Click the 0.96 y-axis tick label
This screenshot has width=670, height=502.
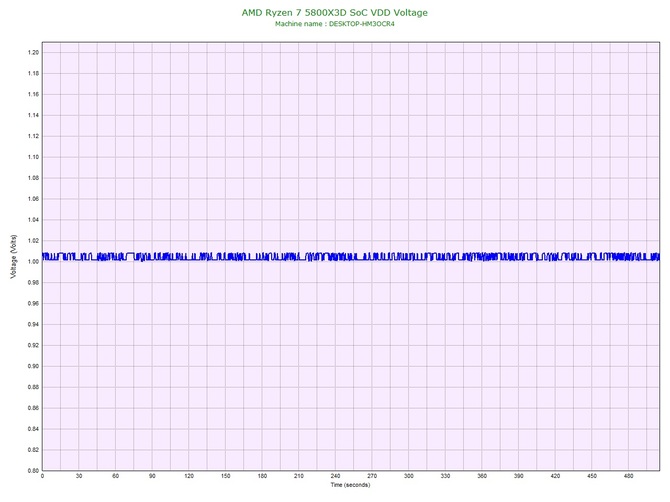33,304
